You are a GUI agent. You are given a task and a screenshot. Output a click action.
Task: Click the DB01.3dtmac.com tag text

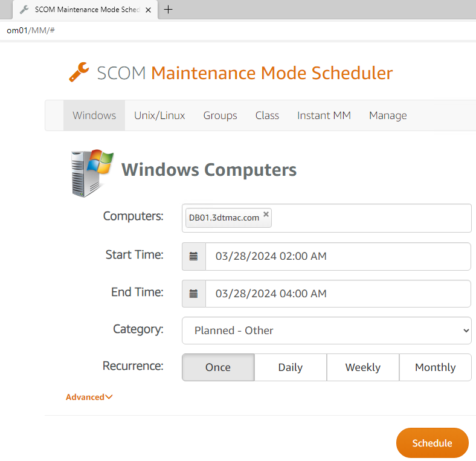224,218
